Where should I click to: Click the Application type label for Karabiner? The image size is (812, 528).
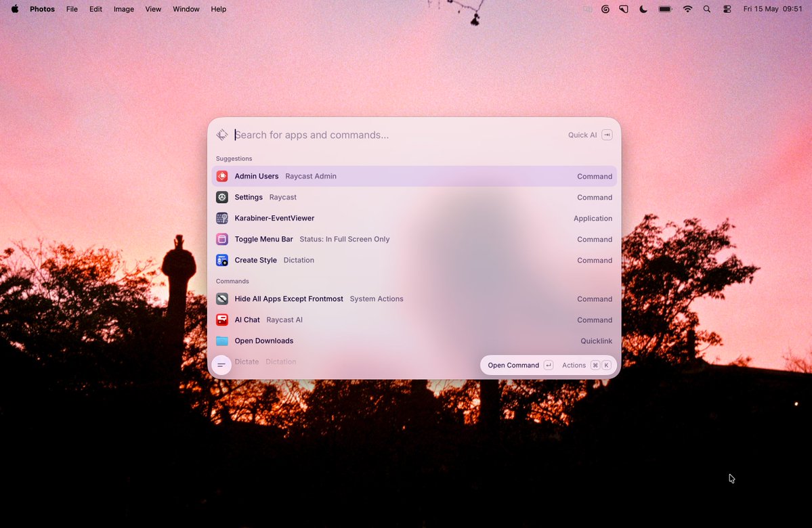tap(593, 218)
